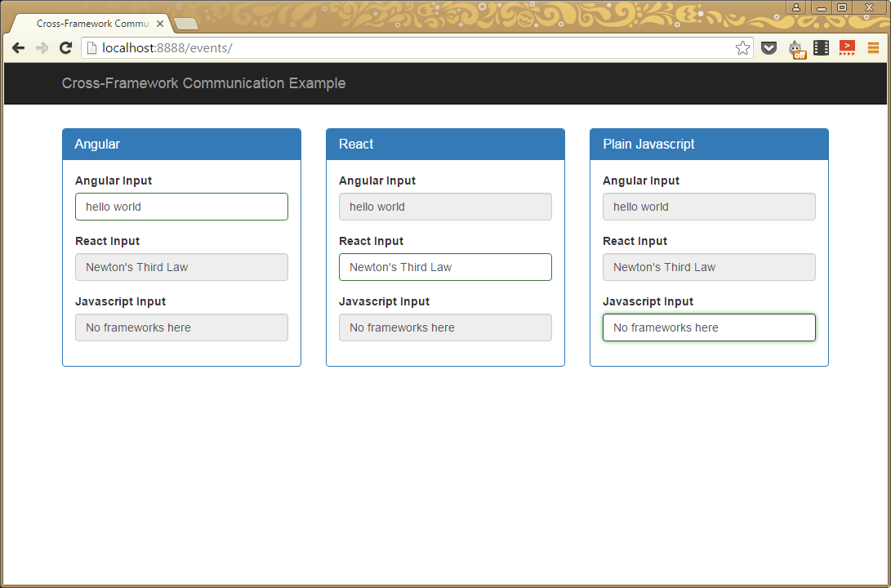Open the user profile button in title bar
The image size is (891, 588).
[x=795, y=7]
